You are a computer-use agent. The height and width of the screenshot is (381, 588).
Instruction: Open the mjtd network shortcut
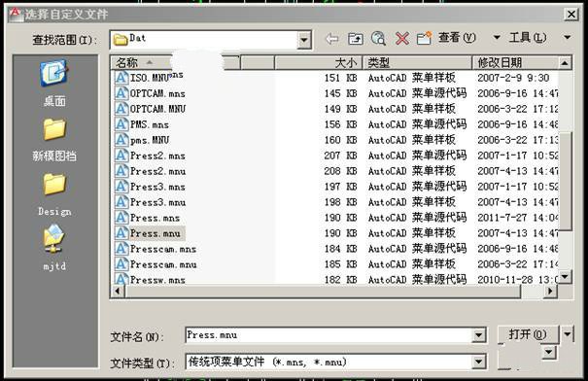point(54,248)
